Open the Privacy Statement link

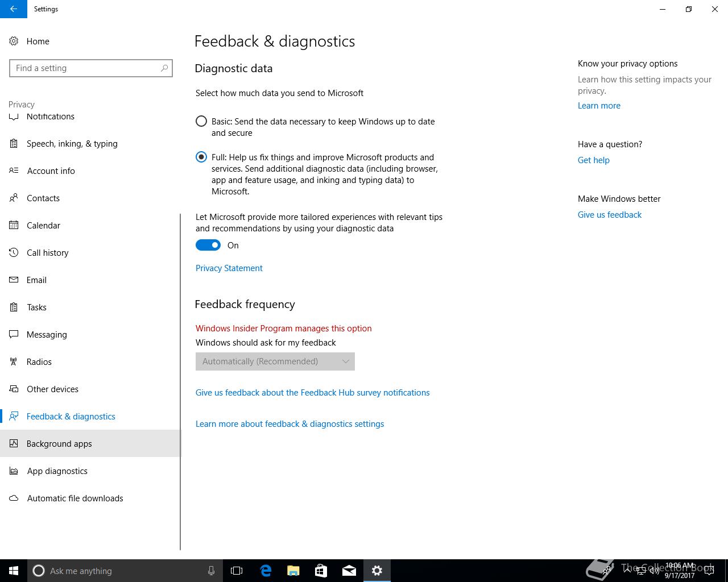(x=229, y=268)
